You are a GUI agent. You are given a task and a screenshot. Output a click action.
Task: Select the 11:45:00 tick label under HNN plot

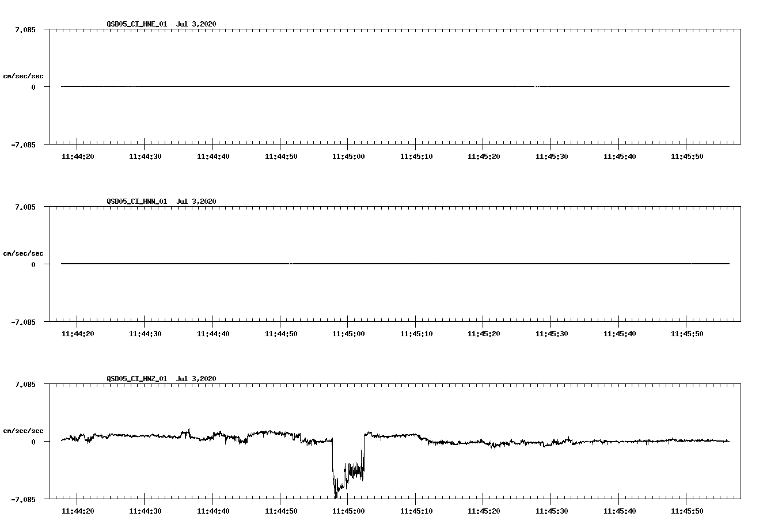point(348,334)
